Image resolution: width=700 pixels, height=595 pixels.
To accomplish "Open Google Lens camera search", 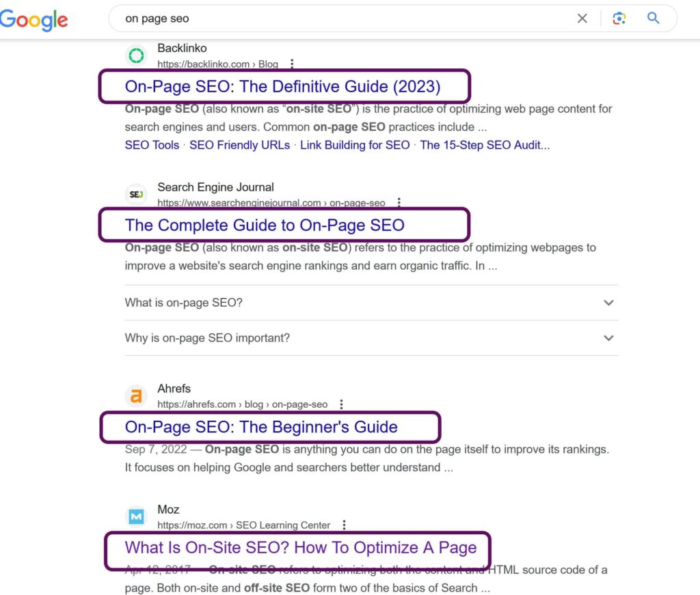I will (x=619, y=18).
